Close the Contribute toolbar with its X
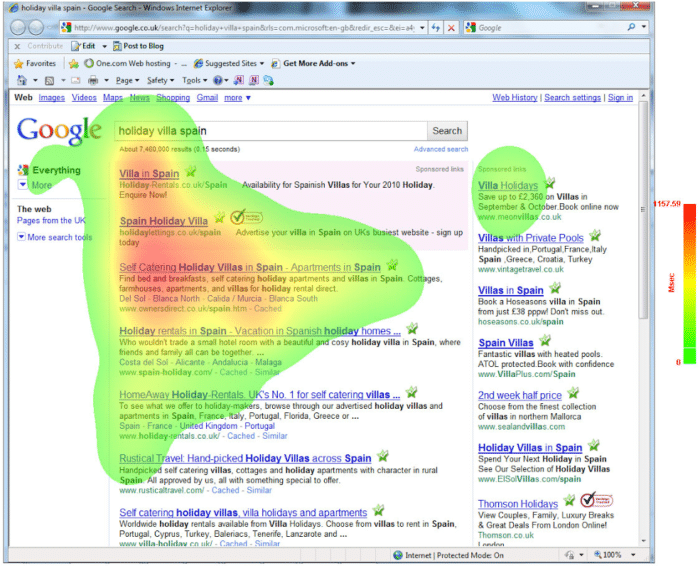This screenshot has width=700, height=566. [x=17, y=46]
